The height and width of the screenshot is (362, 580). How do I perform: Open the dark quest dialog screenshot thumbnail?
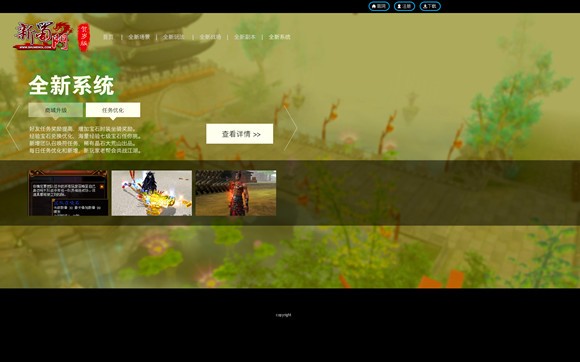click(x=68, y=193)
